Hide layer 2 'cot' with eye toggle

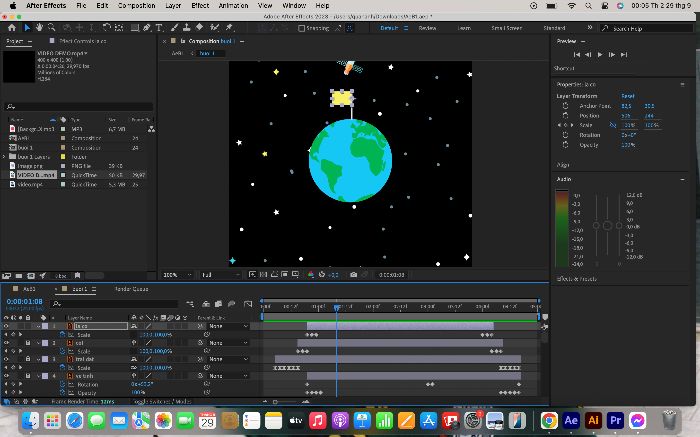click(x=6, y=343)
